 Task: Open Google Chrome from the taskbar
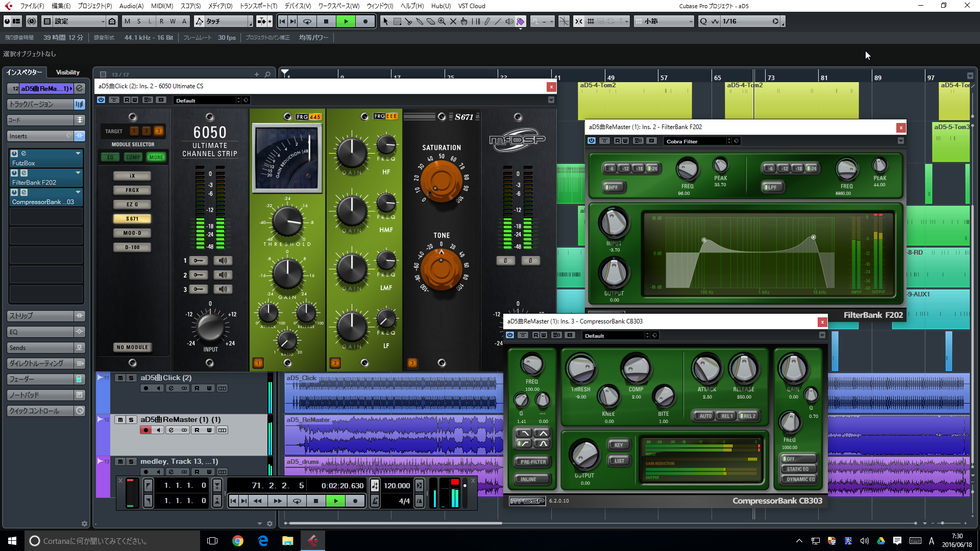[x=237, y=541]
